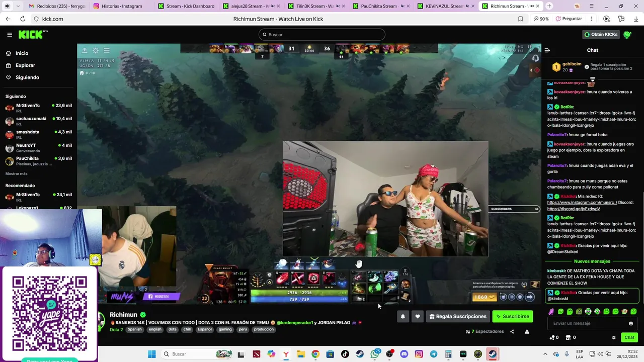Open Telegram from taskbar
The image size is (644, 362).
click(434, 354)
